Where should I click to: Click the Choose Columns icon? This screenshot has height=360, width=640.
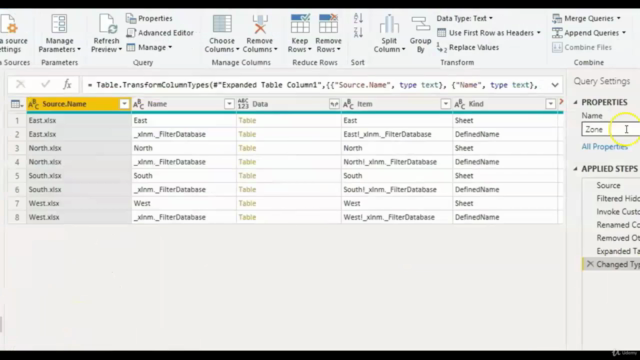(x=222, y=24)
